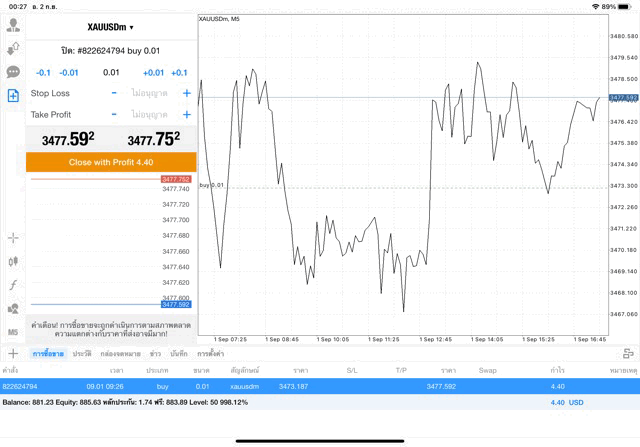Decrease volume by 0.1
Image resolution: width=640 pixels, height=447 pixels.
pyautogui.click(x=43, y=73)
